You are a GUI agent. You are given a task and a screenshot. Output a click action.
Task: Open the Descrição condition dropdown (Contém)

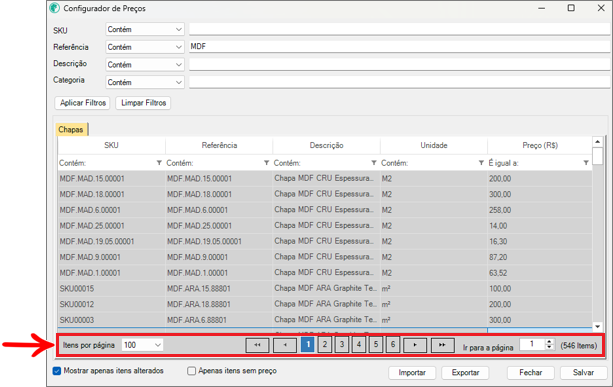145,65
